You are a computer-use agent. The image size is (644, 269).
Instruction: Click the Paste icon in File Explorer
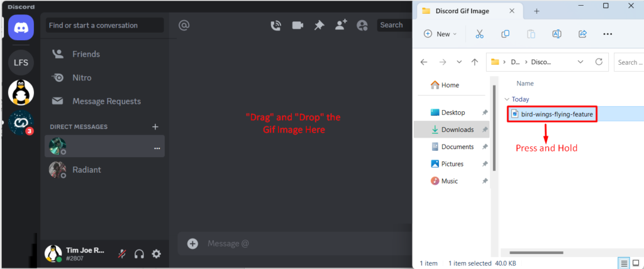pyautogui.click(x=531, y=34)
